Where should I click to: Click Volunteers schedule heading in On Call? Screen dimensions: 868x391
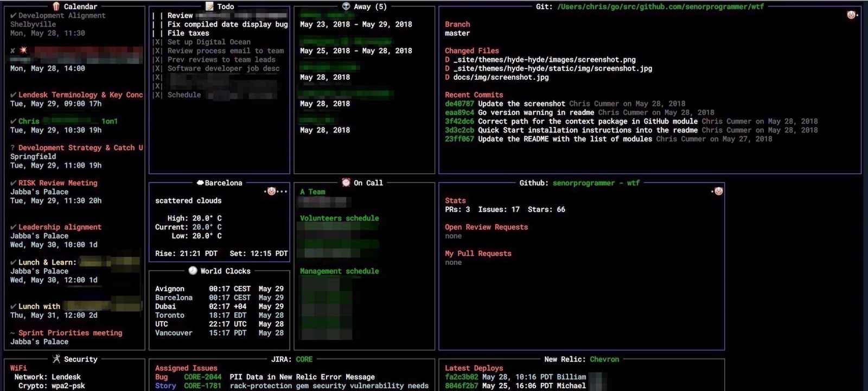coord(340,218)
